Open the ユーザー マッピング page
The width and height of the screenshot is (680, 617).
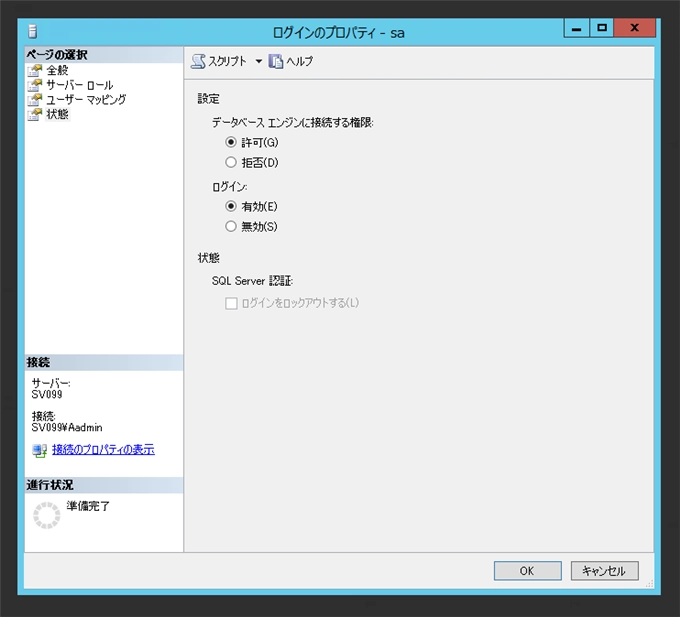(x=86, y=100)
